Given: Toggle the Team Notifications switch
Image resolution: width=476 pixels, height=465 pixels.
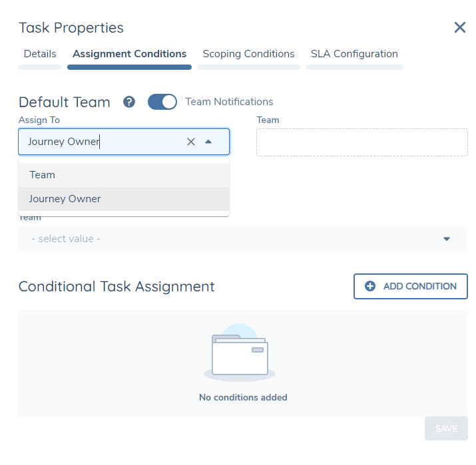Looking at the screenshot, I should (162, 102).
